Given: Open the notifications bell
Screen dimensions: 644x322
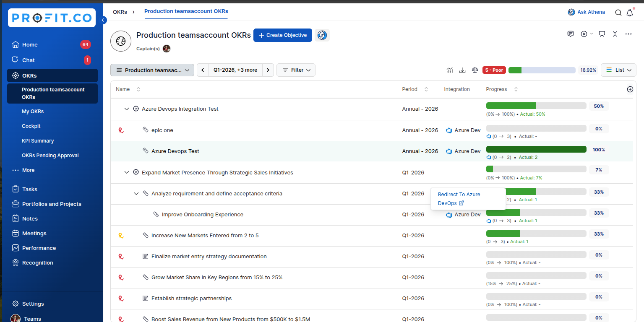Looking at the screenshot, I should [x=630, y=13].
